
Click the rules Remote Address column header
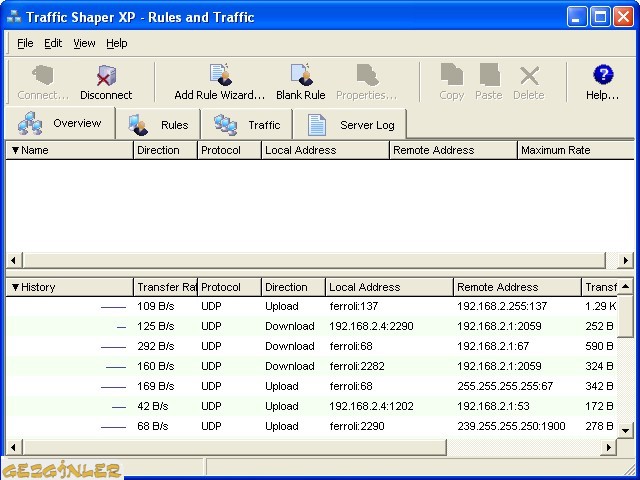point(453,150)
